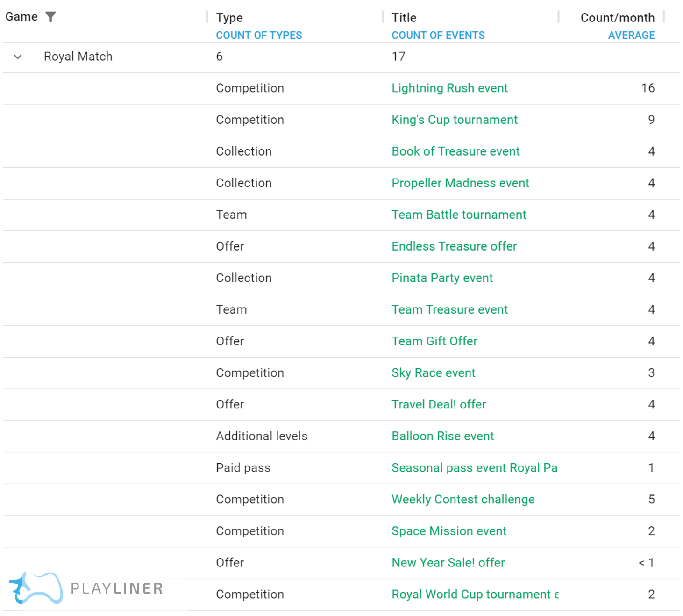Open the Book of Treasure event link
683x616 pixels.
(x=455, y=151)
